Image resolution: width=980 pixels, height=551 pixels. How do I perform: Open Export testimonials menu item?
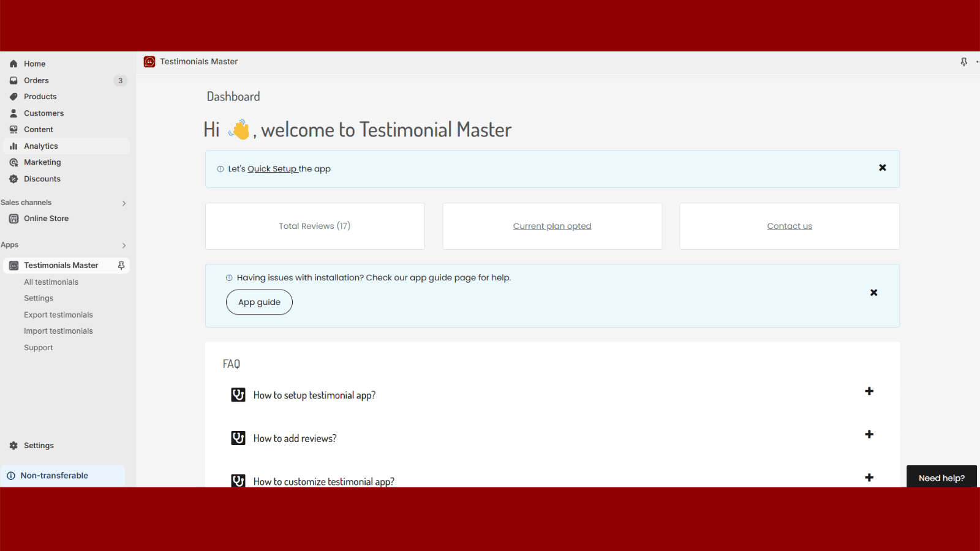click(x=58, y=314)
